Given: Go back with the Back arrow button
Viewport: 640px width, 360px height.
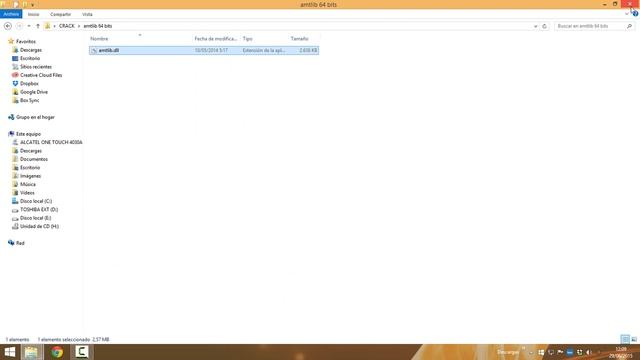Looking at the screenshot, I should (8, 26).
